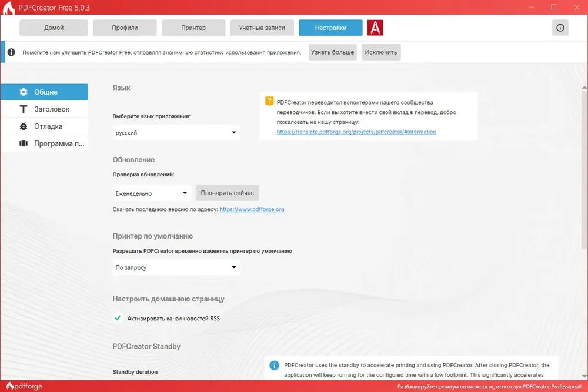Open the Учетные записи tab

[x=262, y=28]
